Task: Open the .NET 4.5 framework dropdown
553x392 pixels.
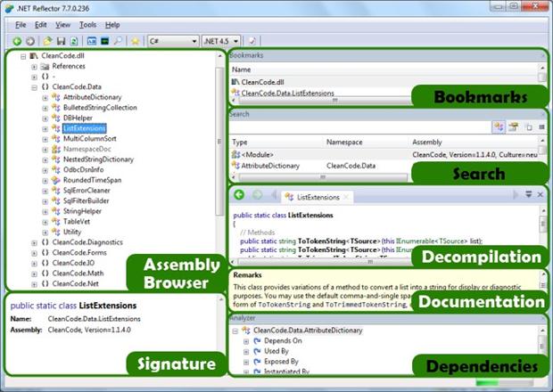Action: click(x=221, y=41)
